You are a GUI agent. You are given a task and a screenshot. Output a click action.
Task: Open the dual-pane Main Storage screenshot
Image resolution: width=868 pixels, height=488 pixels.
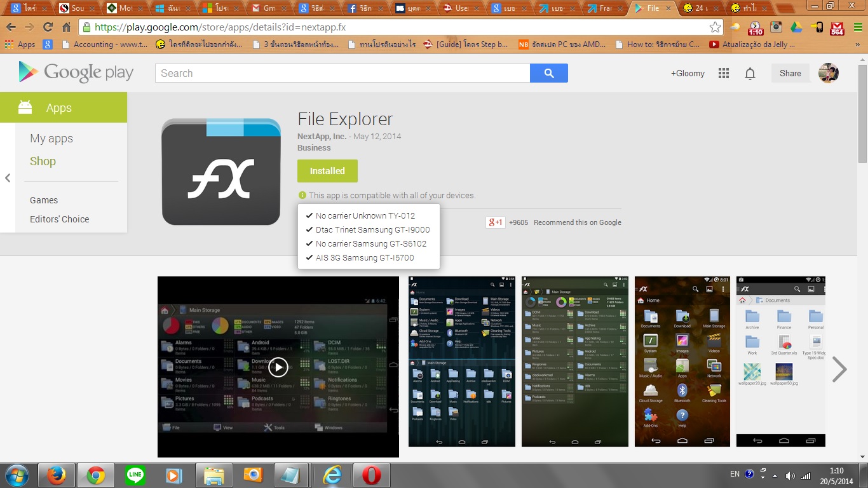(462, 362)
